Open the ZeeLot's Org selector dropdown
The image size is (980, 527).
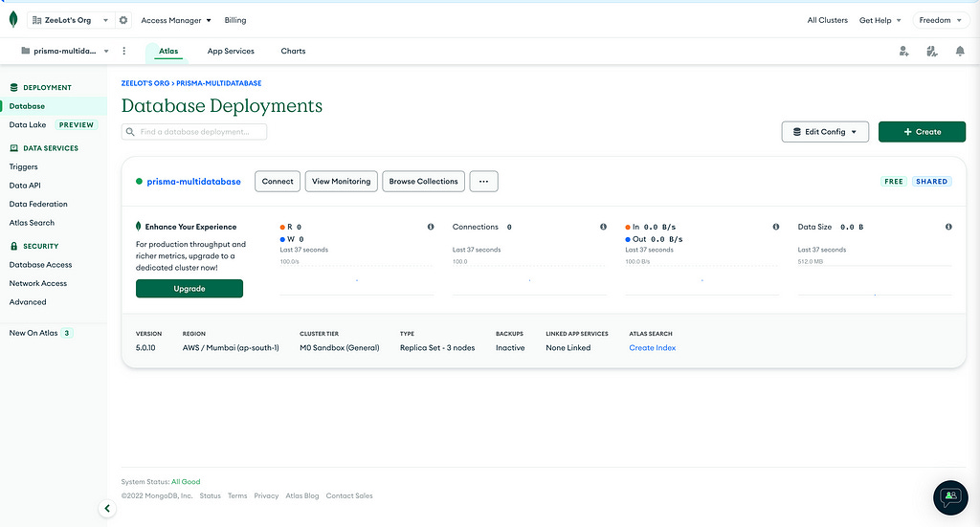pos(70,20)
